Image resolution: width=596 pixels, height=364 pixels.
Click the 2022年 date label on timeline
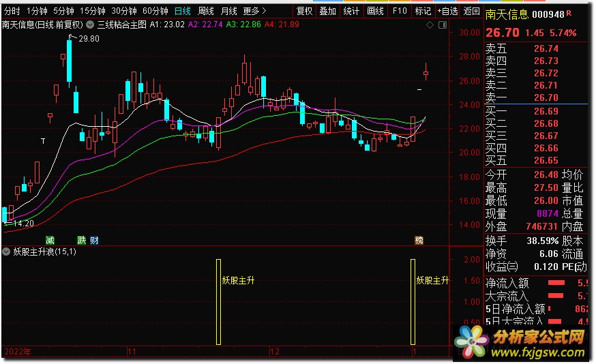click(x=18, y=352)
